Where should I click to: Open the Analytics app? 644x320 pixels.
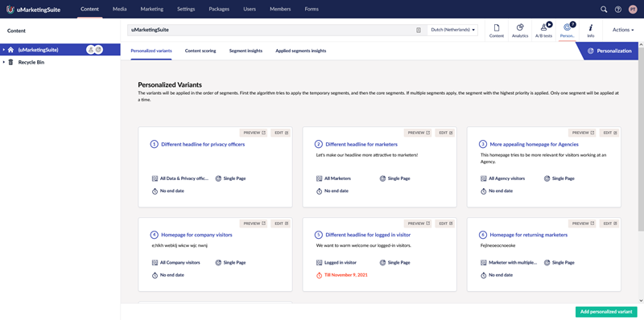click(x=520, y=31)
